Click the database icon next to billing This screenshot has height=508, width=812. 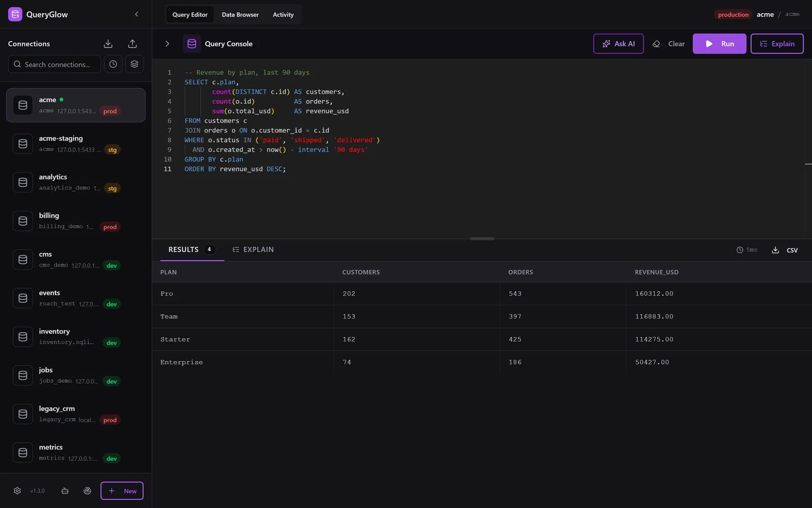point(23,221)
